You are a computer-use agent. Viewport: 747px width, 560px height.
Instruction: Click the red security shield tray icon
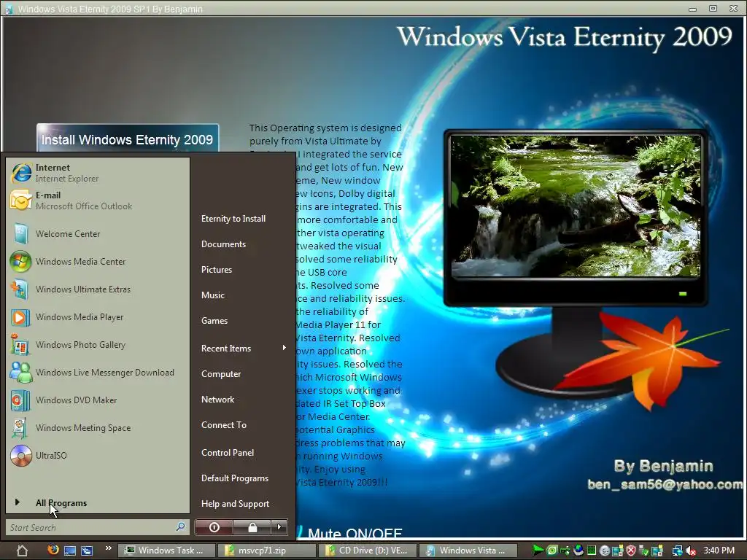point(631,551)
